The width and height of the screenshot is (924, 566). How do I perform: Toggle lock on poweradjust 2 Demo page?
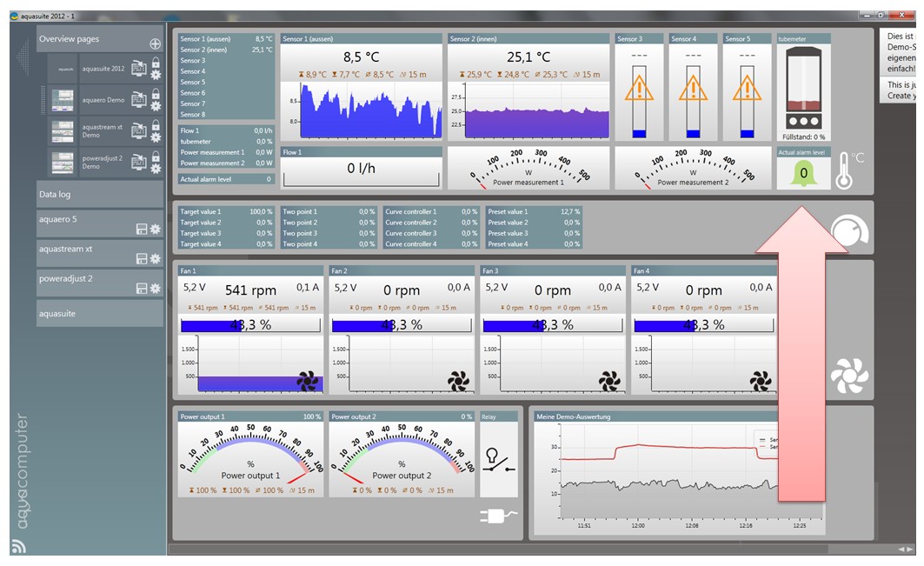156,156
